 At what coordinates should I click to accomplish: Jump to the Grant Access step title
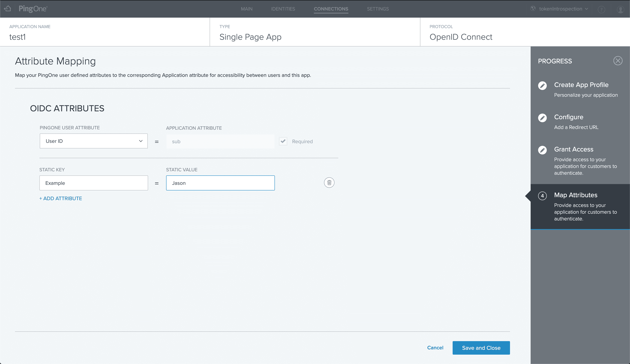coord(574,149)
